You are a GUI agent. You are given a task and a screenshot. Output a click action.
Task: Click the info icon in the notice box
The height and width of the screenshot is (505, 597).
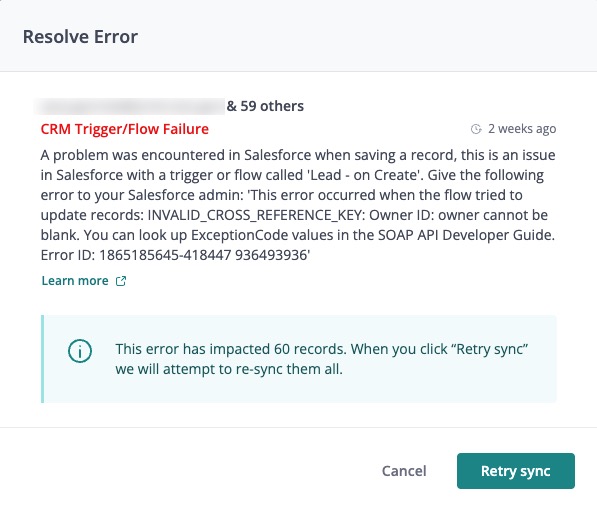[x=80, y=351]
